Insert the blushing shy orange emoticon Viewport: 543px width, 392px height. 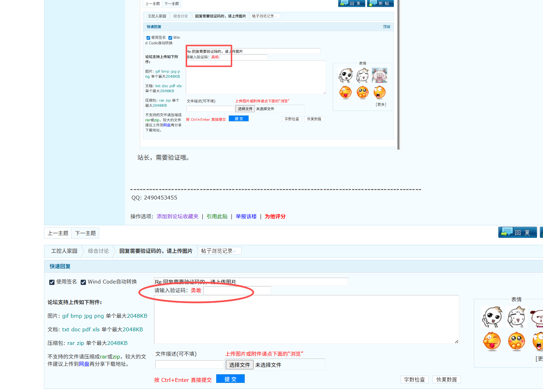tap(516, 341)
